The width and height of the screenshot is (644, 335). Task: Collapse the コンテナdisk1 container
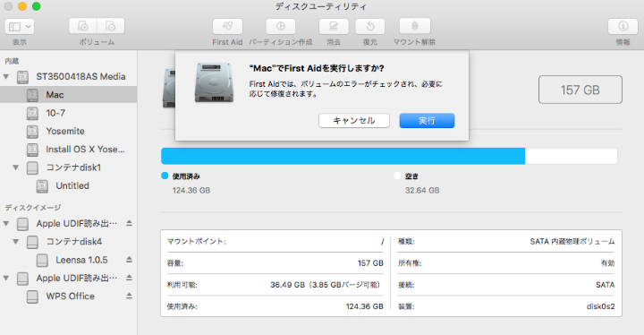pos(15,167)
